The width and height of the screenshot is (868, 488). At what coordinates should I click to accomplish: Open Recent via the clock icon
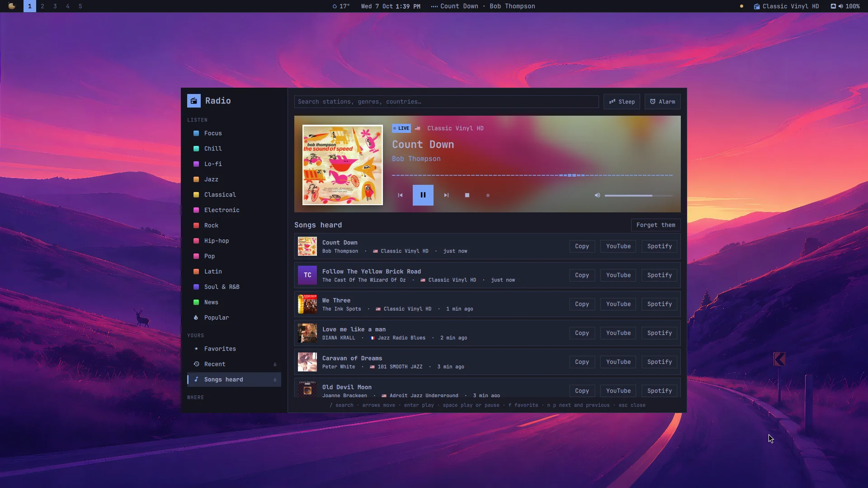click(x=196, y=364)
